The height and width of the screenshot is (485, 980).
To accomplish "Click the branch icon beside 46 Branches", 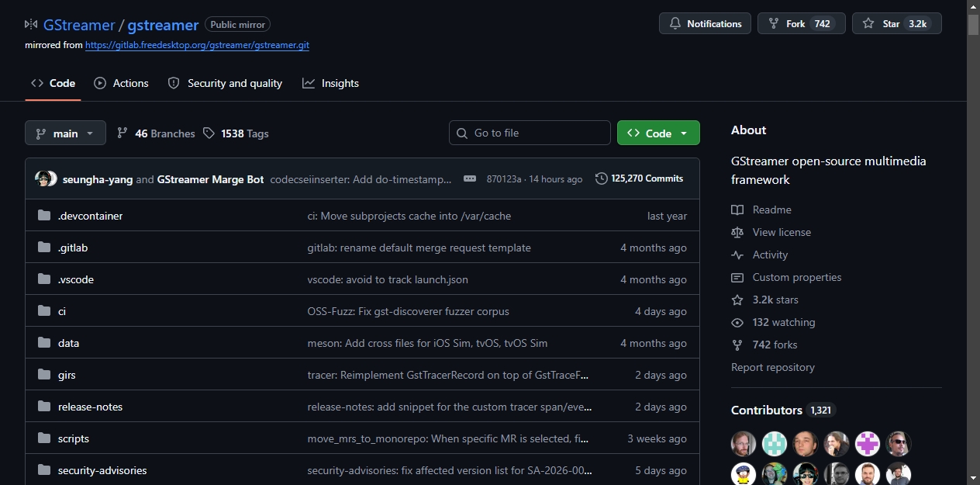I will coord(122,133).
